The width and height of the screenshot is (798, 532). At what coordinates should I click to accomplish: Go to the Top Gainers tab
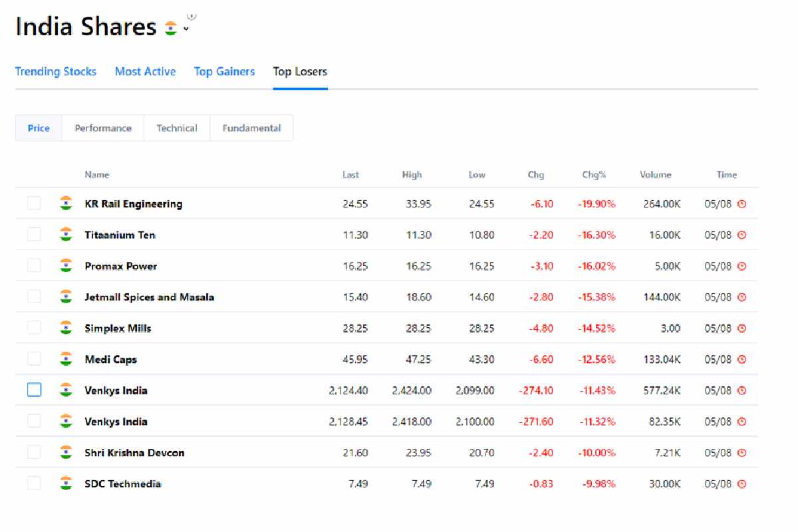coord(224,72)
